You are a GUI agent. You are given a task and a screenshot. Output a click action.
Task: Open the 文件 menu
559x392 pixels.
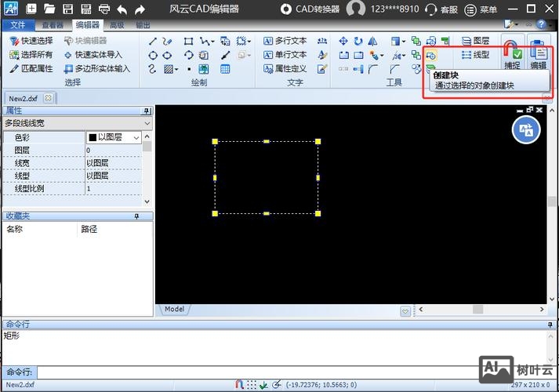[17, 25]
